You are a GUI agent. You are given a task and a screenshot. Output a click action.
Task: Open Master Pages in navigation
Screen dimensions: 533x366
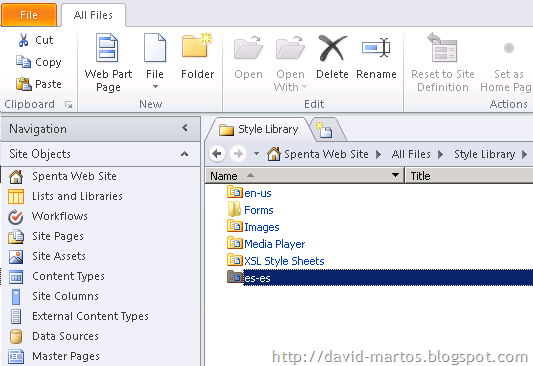66,356
